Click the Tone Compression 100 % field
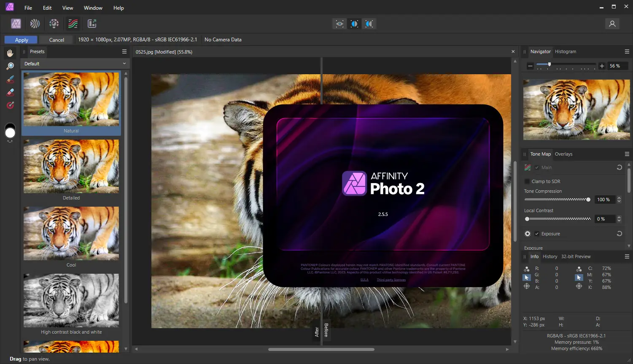Screen dimensions: 633x364 click(x=606, y=200)
